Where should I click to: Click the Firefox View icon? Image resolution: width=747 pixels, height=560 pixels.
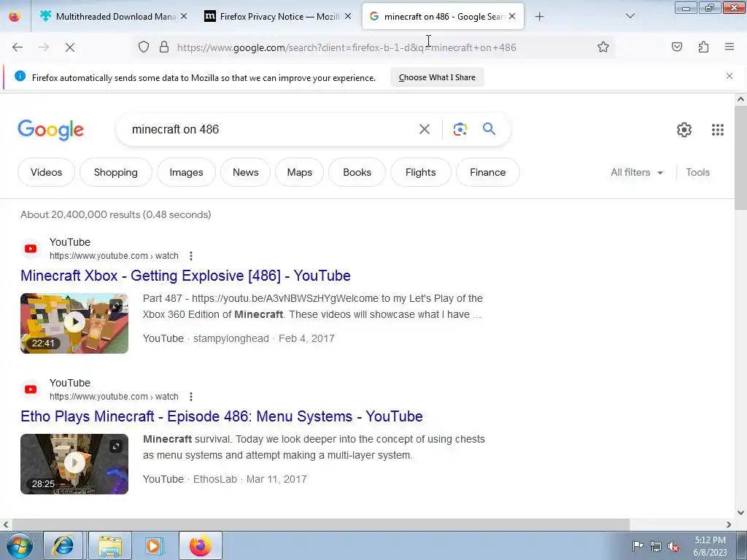click(15, 16)
